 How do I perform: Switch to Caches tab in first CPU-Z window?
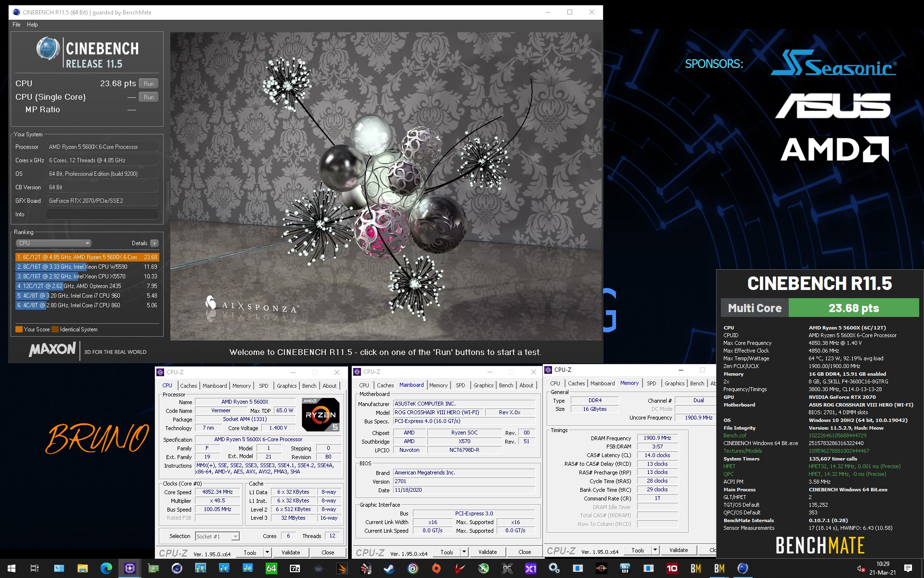coord(188,386)
